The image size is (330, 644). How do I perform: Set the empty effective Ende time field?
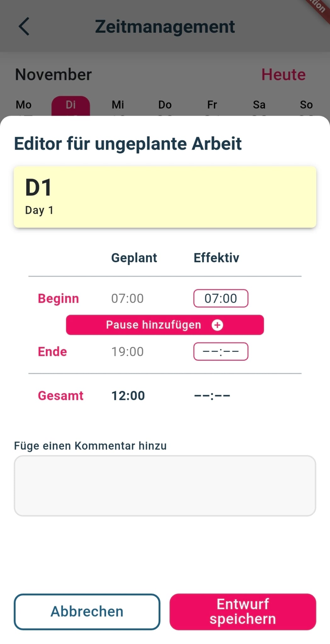(221, 352)
